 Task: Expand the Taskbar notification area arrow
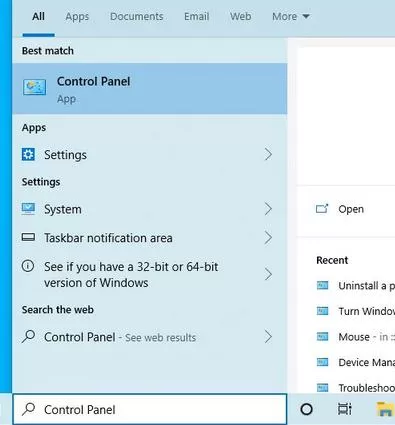tap(268, 238)
